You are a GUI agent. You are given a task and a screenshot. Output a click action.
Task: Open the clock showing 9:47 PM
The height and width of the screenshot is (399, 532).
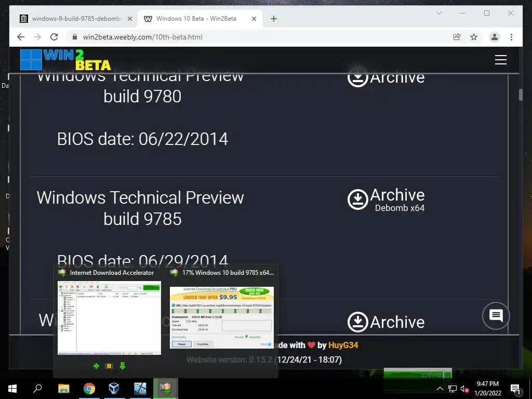coord(487,389)
